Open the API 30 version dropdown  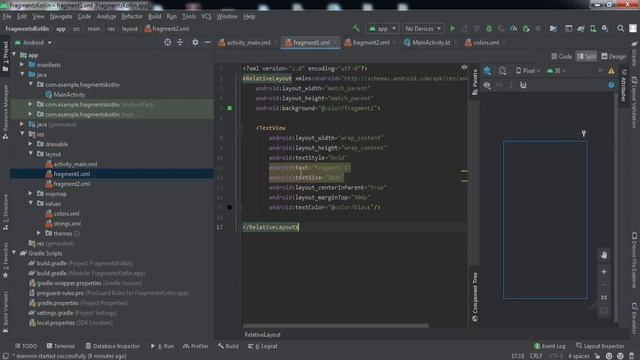(x=556, y=71)
